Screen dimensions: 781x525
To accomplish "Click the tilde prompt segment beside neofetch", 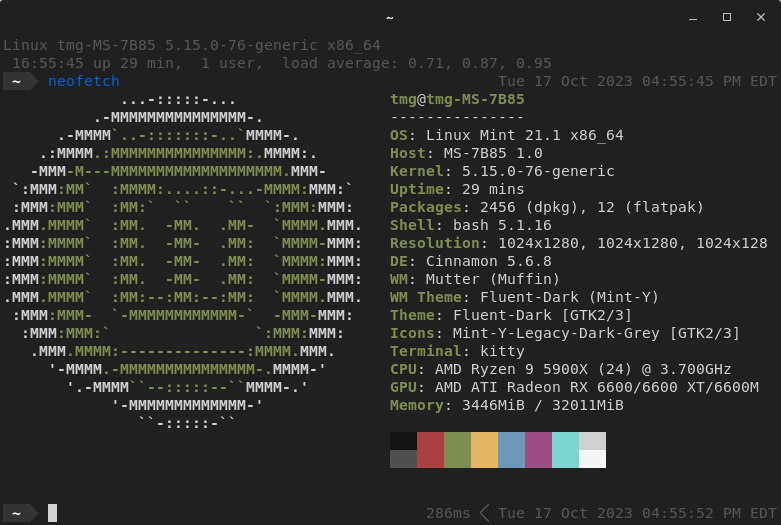I will [x=21, y=81].
